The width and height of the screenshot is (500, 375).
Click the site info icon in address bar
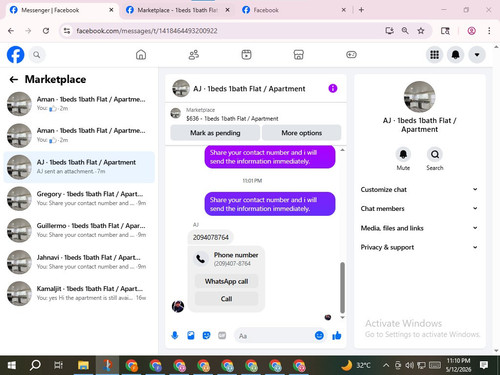[67, 31]
